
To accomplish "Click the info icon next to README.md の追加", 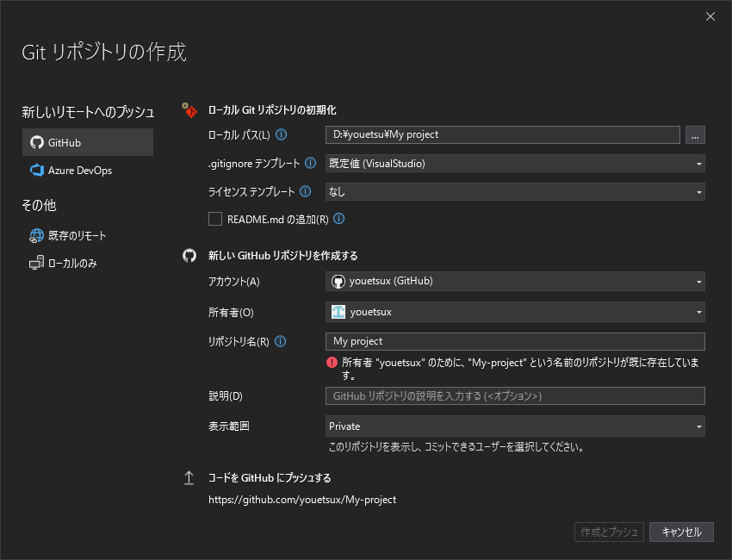I will pos(339,219).
